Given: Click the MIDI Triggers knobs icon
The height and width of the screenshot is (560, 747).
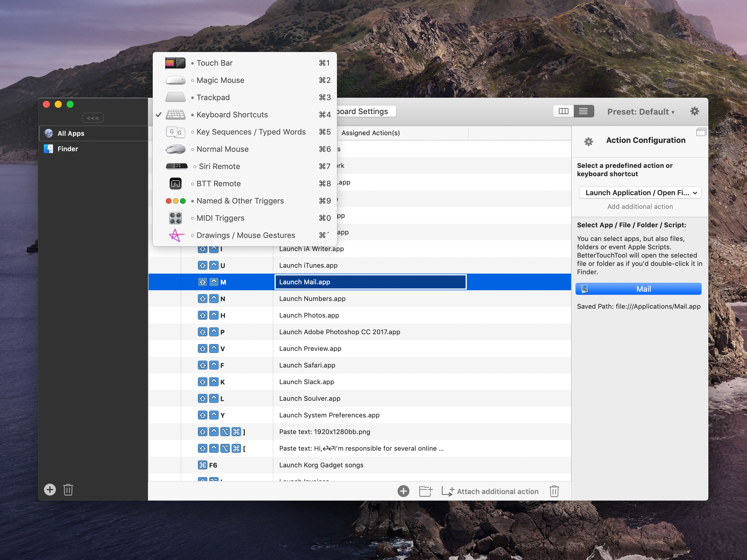Looking at the screenshot, I should click(176, 218).
